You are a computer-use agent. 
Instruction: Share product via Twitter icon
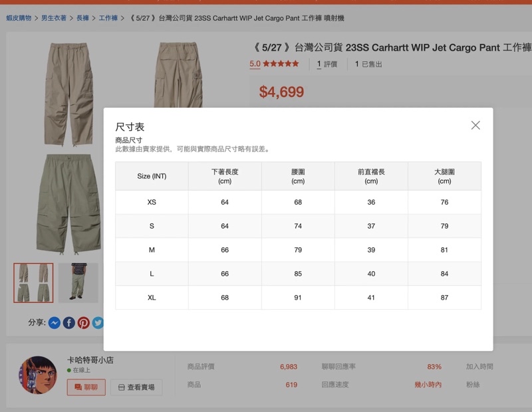click(98, 323)
